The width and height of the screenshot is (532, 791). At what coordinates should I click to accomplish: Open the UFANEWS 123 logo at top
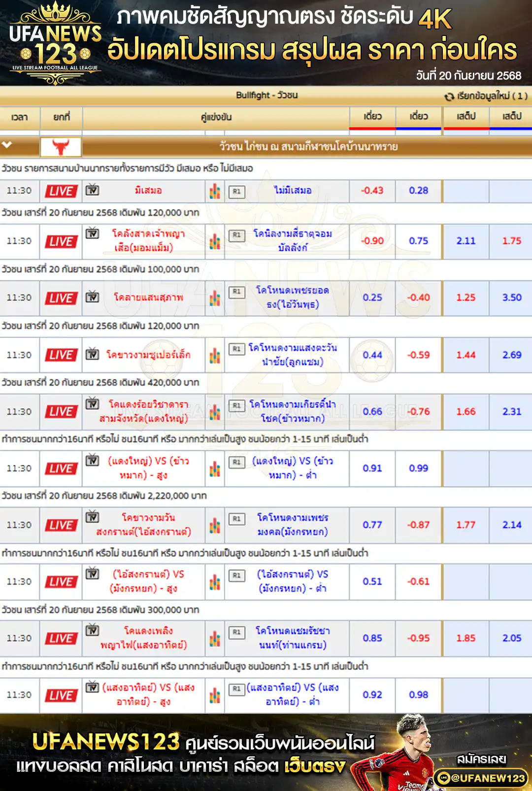(x=55, y=43)
